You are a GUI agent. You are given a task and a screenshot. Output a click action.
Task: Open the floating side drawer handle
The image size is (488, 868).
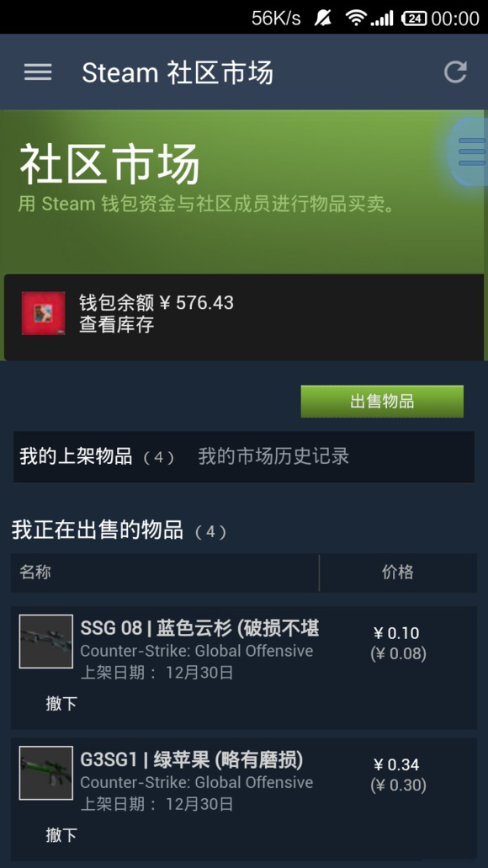pos(469,152)
